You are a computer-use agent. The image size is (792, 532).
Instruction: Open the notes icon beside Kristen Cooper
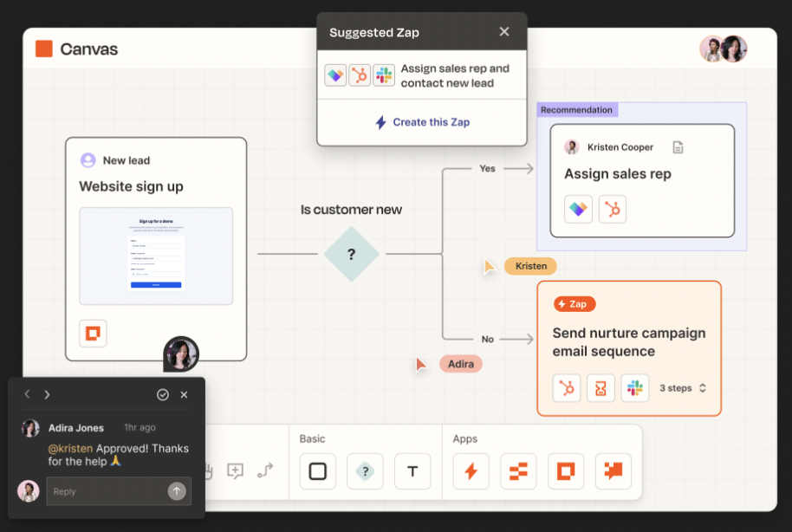(x=678, y=147)
